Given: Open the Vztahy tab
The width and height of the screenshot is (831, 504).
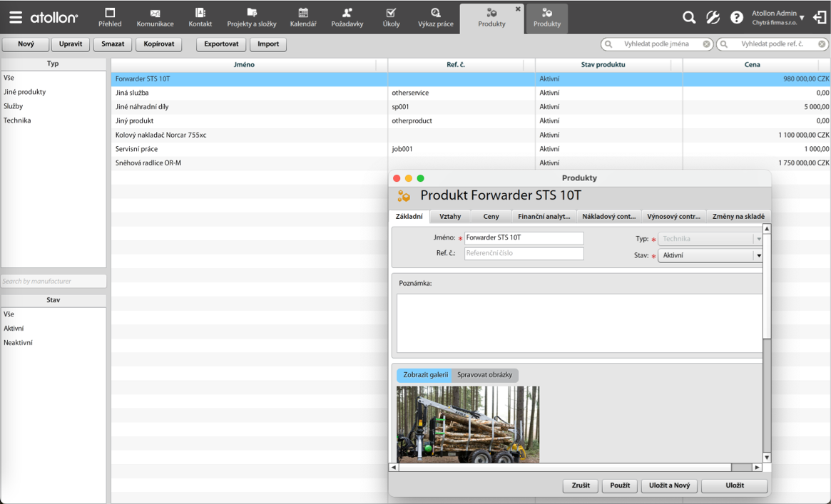Looking at the screenshot, I should 450,217.
